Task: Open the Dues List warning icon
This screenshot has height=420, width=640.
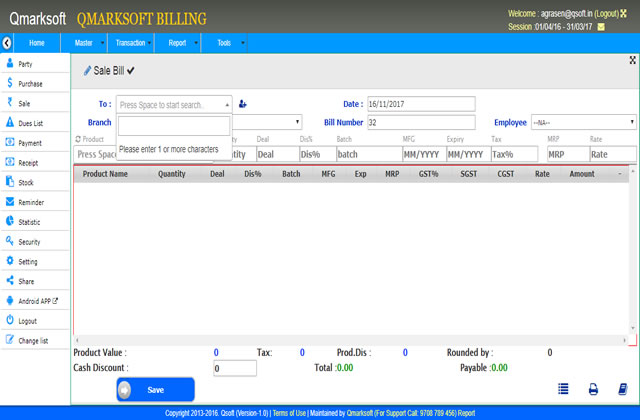Action: [x=10, y=122]
